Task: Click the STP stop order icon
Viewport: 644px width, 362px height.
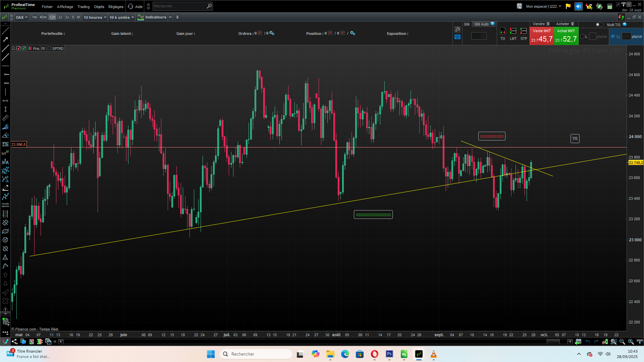Action: 523,31
